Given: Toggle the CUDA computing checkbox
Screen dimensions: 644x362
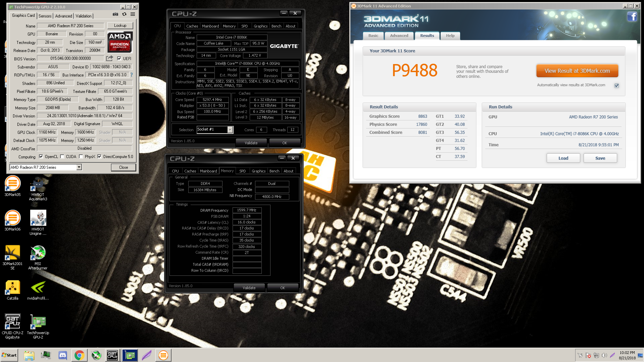Looking at the screenshot, I should pyautogui.click(x=62, y=156).
